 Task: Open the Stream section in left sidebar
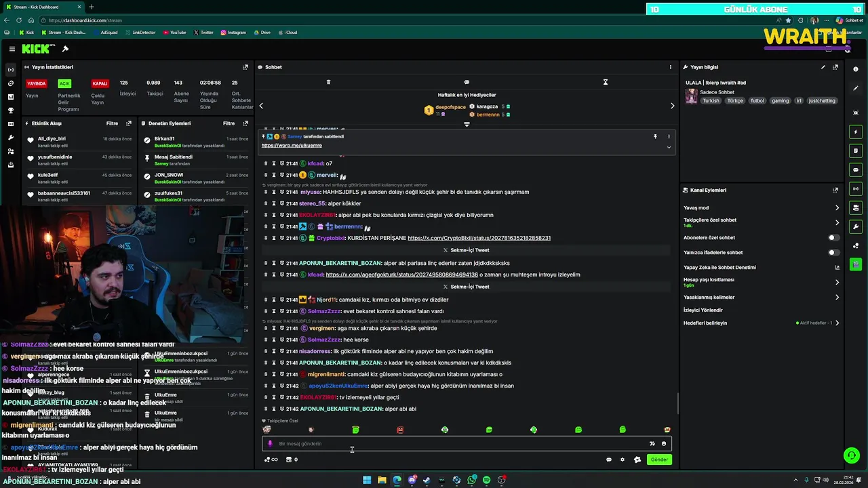[10, 70]
